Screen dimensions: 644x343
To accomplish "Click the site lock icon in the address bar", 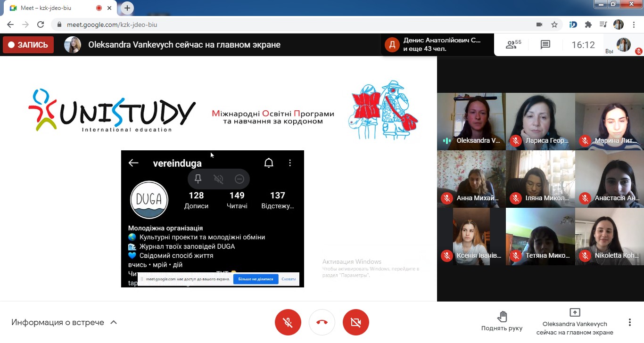I will [59, 24].
